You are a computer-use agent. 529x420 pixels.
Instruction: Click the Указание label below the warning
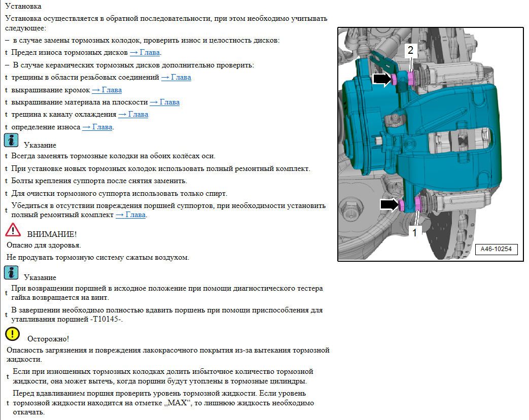click(x=40, y=277)
